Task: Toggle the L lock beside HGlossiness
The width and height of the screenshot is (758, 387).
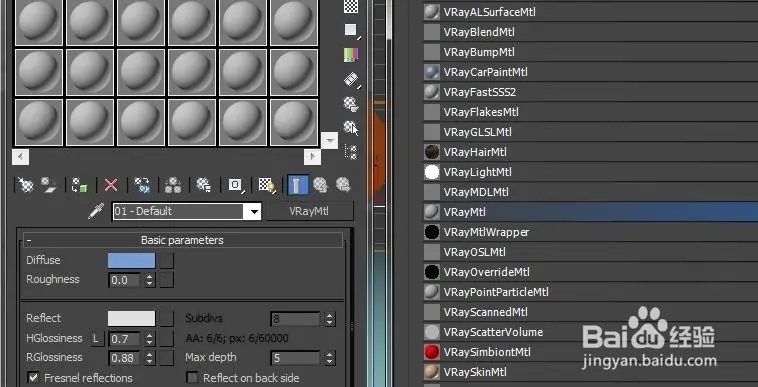Action: coord(96,339)
